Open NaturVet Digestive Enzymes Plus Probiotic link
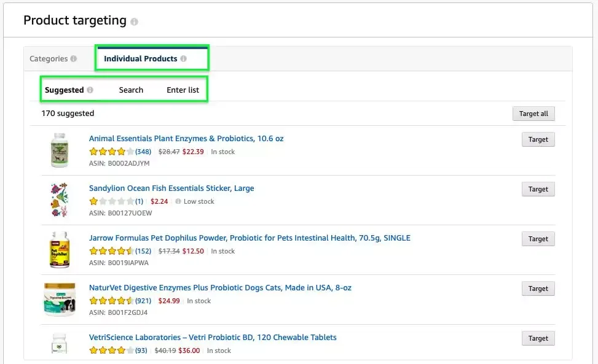 click(220, 288)
